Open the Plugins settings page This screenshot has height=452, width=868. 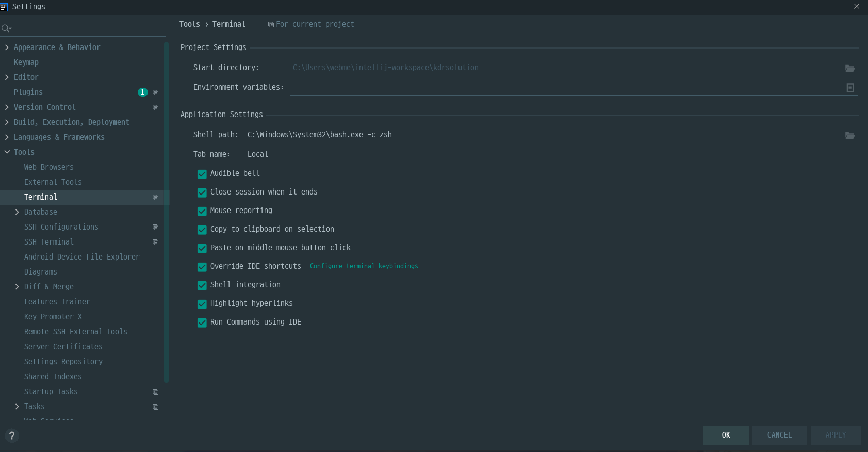coord(28,92)
